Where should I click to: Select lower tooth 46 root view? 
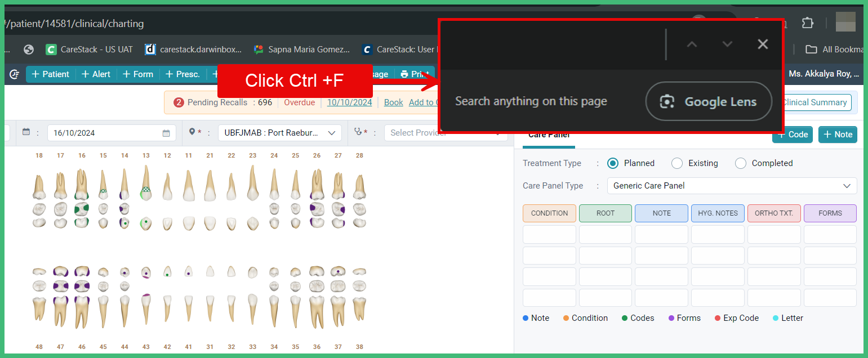pos(82,312)
